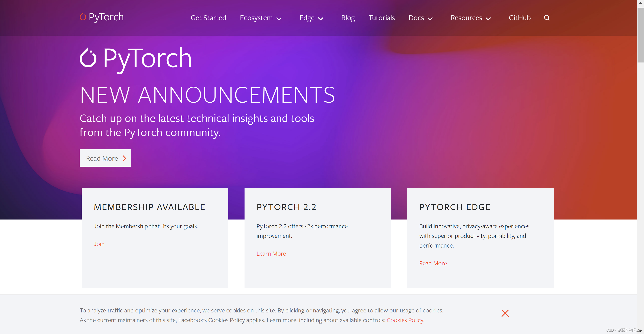Open the Resources dropdown menu
The height and width of the screenshot is (334, 644).
pos(470,18)
